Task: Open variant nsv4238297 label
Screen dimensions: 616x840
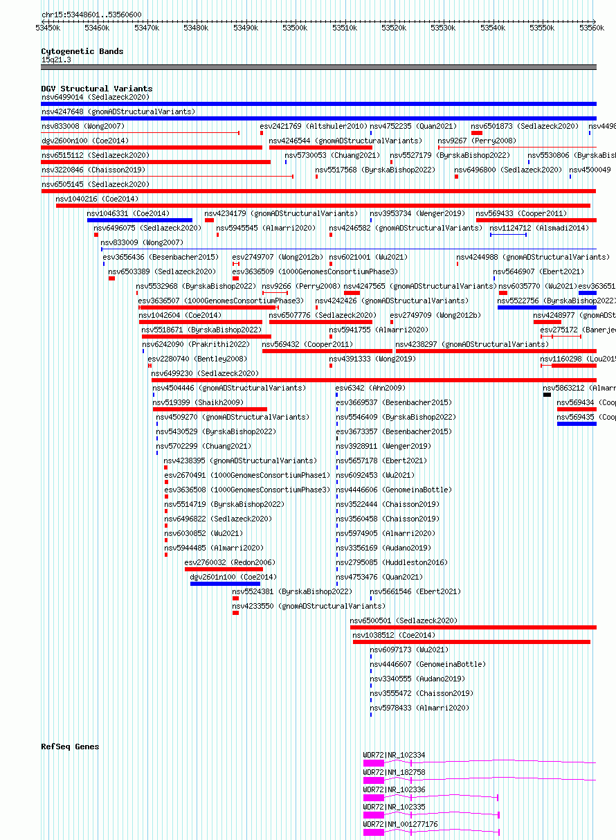Action: 471,344
